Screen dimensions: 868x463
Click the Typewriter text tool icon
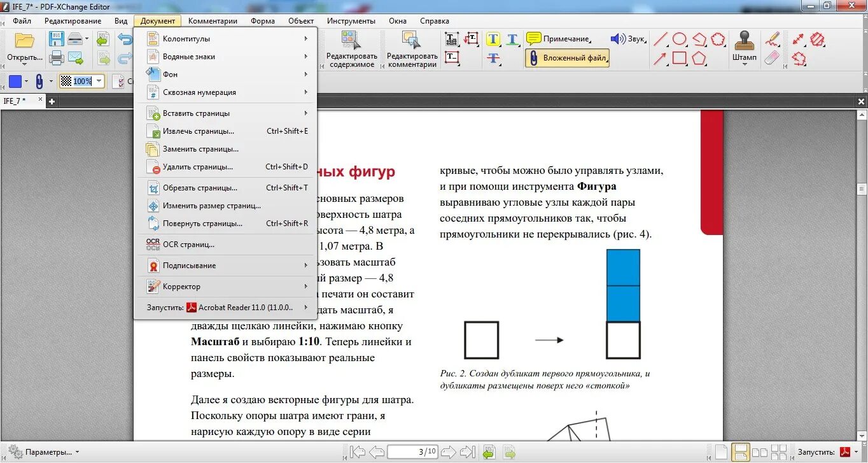point(452,39)
